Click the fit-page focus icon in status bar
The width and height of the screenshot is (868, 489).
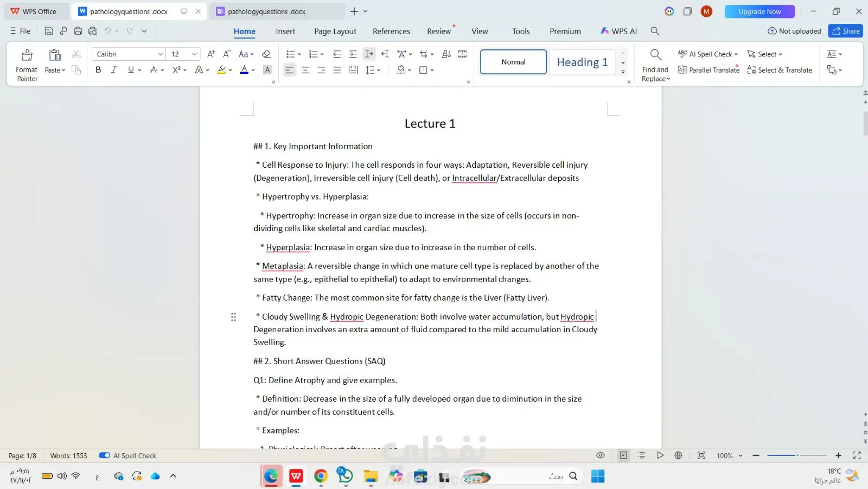pos(701,455)
